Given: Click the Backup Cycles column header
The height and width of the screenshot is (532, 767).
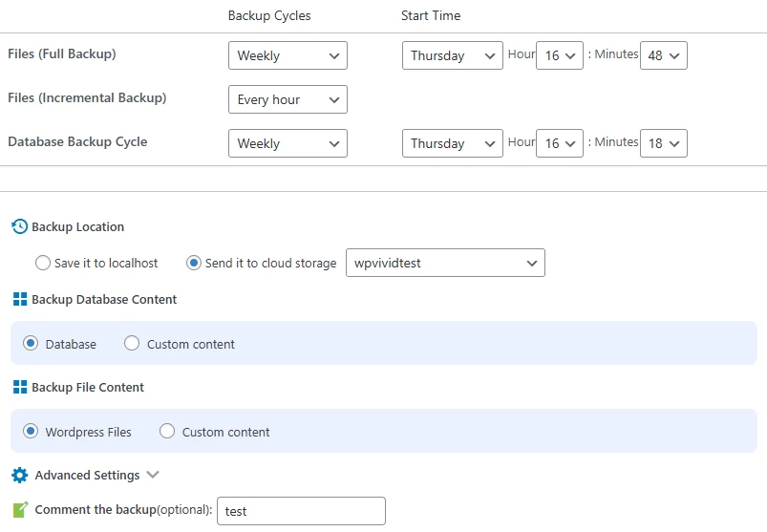Looking at the screenshot, I should tap(269, 15).
